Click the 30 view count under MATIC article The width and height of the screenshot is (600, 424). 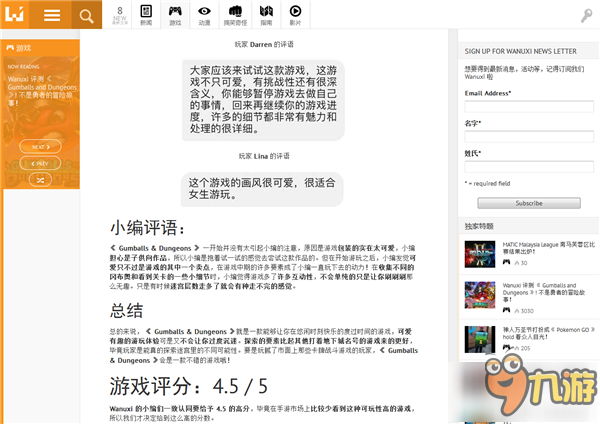point(521,263)
